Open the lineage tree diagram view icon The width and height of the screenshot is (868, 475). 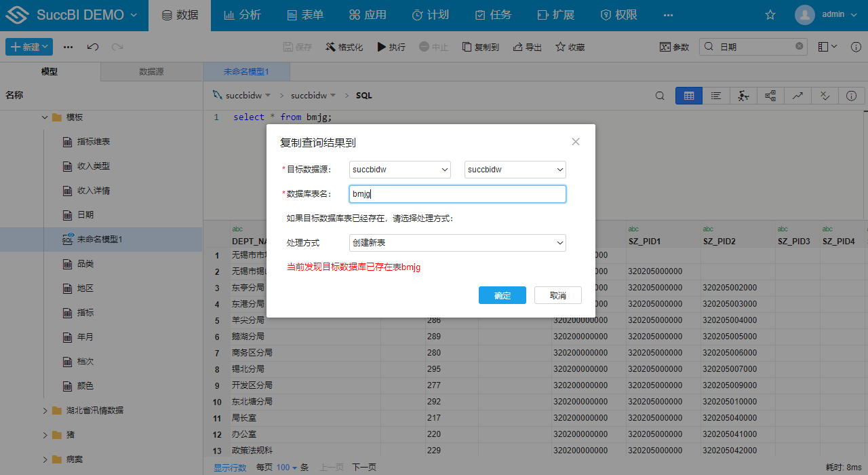coord(770,96)
